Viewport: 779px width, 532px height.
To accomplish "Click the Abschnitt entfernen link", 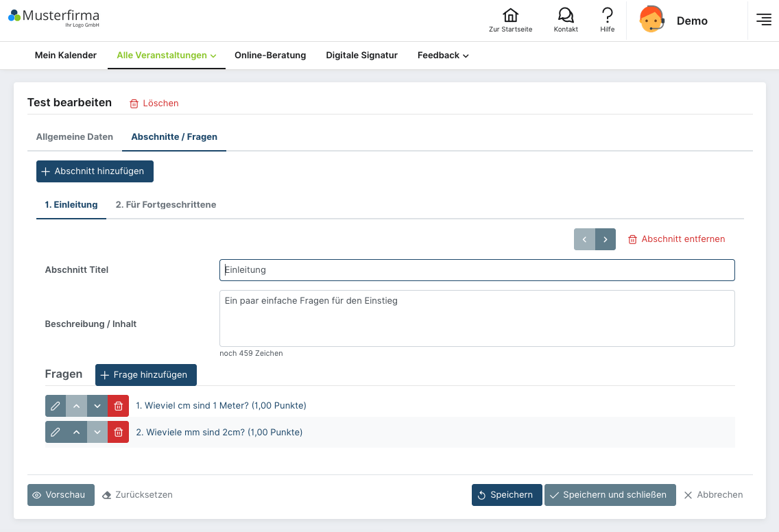I will (x=676, y=239).
